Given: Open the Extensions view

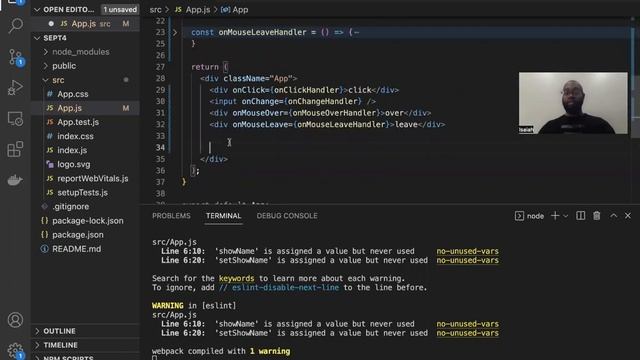Looking at the screenshot, I should tap(16, 149).
